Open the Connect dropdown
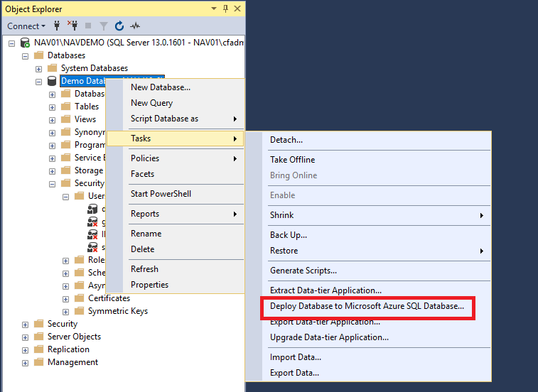The image size is (538, 392). pyautogui.click(x=26, y=26)
